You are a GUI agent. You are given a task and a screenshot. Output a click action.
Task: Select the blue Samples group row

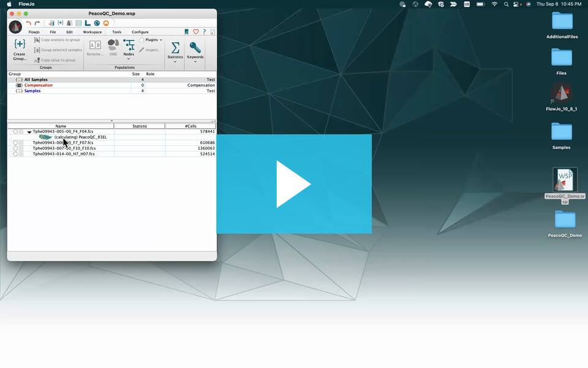[111, 91]
